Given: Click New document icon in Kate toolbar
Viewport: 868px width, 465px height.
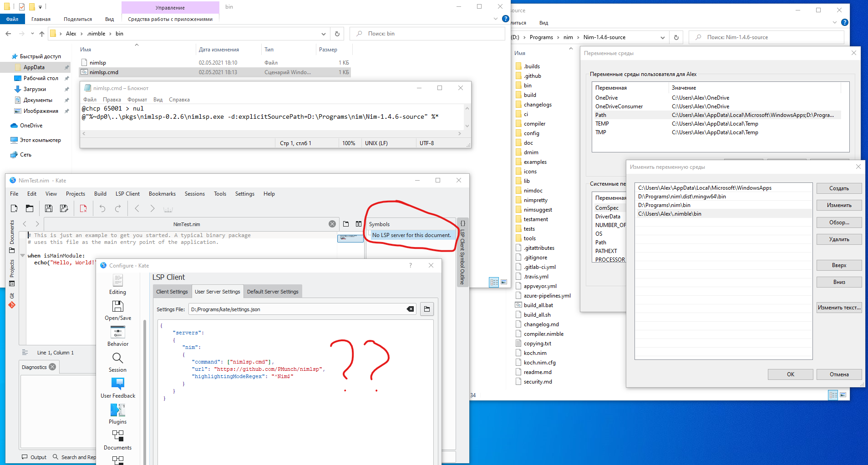Looking at the screenshot, I should pos(14,208).
